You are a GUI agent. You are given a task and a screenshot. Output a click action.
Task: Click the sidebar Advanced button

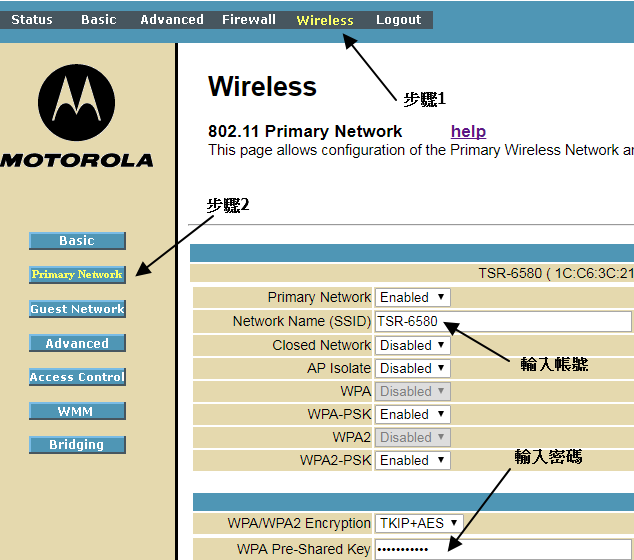click(x=77, y=343)
